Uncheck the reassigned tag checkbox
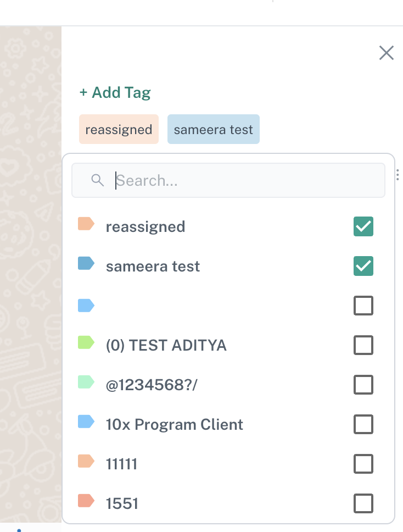The image size is (403, 532). point(363,226)
